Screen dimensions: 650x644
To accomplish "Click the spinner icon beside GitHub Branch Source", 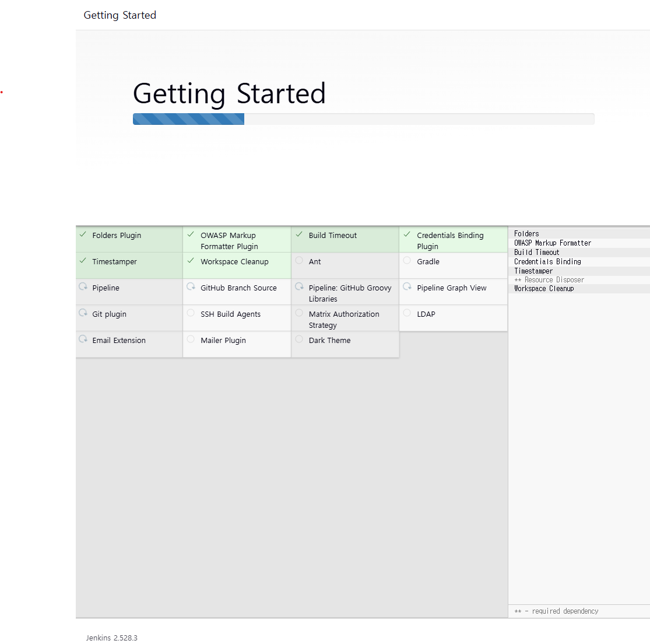I will point(191,286).
